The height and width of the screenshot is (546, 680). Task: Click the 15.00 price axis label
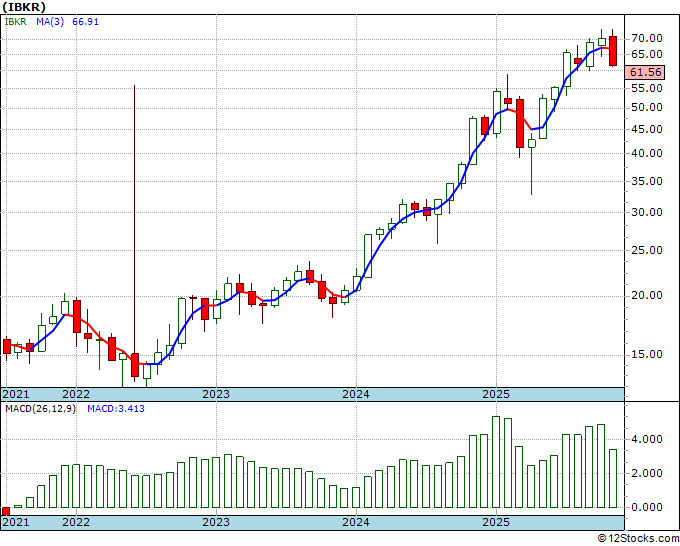[x=646, y=355]
